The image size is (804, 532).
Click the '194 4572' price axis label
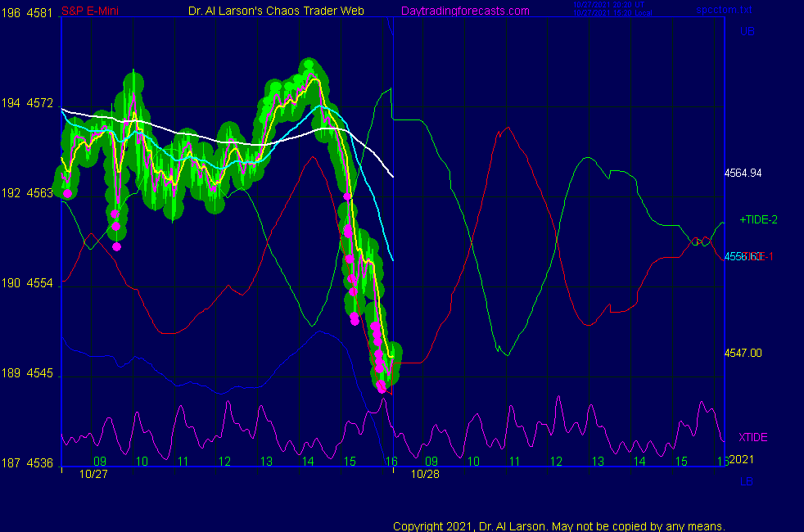tap(27, 103)
